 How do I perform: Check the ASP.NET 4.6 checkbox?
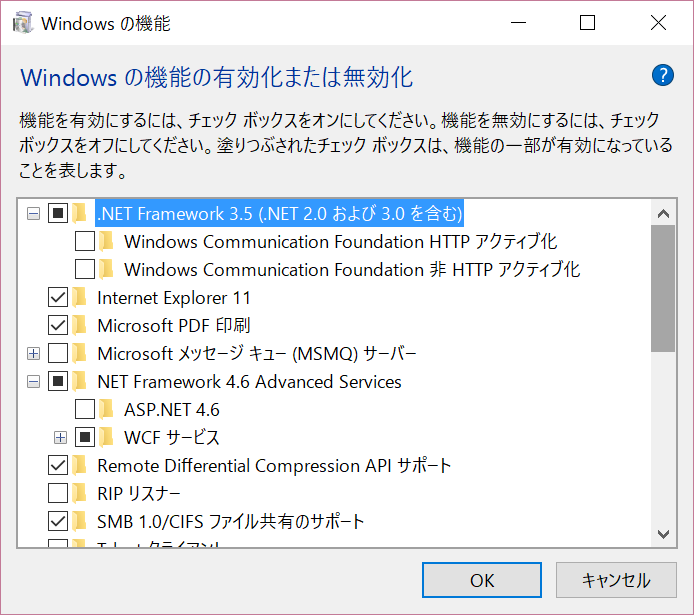coord(85,410)
